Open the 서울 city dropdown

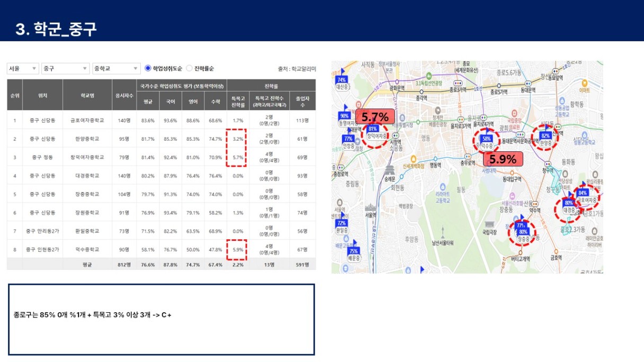(23, 69)
